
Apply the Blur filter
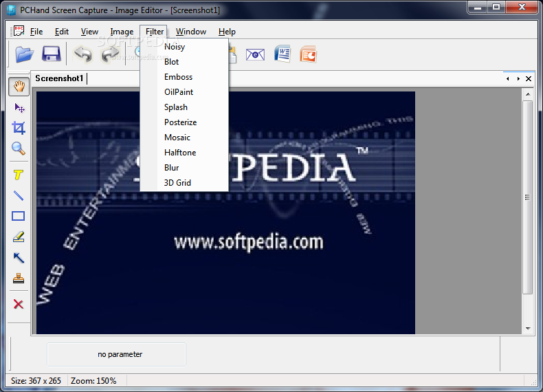click(184, 167)
